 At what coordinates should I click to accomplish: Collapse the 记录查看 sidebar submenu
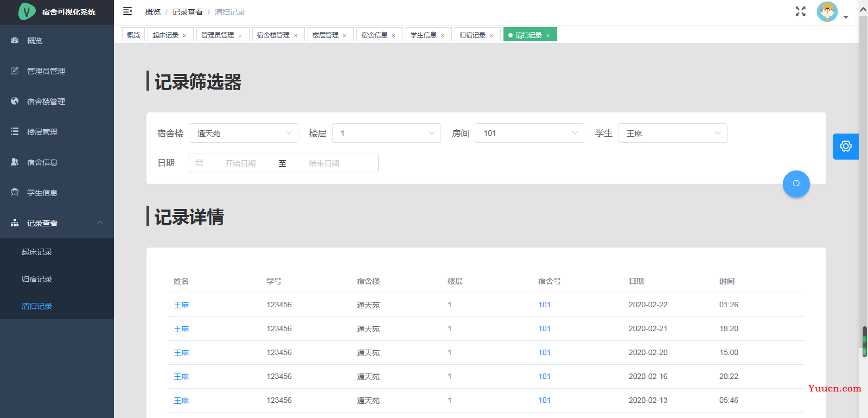[x=57, y=223]
